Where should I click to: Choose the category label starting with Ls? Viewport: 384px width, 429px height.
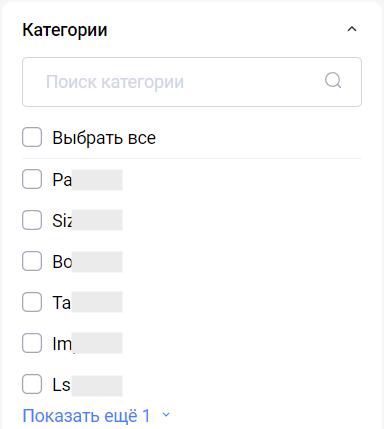pos(87,385)
